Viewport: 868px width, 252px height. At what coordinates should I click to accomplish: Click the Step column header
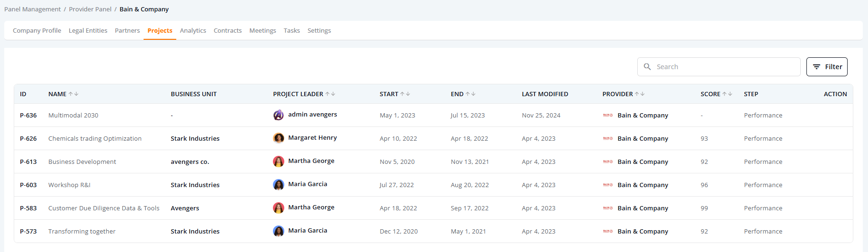coord(751,94)
